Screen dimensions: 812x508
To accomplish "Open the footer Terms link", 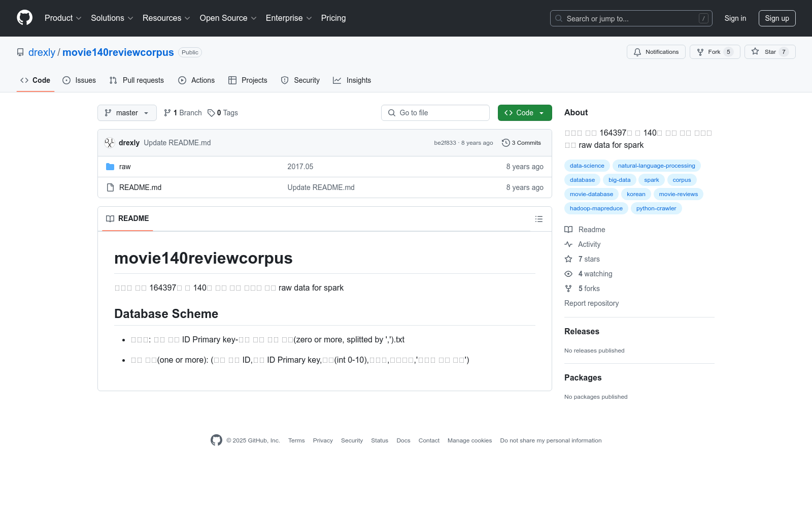I will 296,440.
